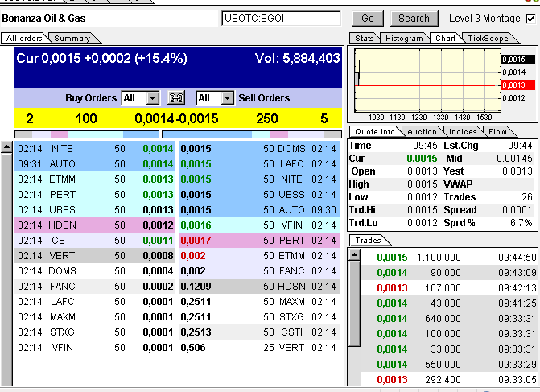This screenshot has width=540, height=392.
Task: Select the NITE buy order row
Action: point(95,149)
